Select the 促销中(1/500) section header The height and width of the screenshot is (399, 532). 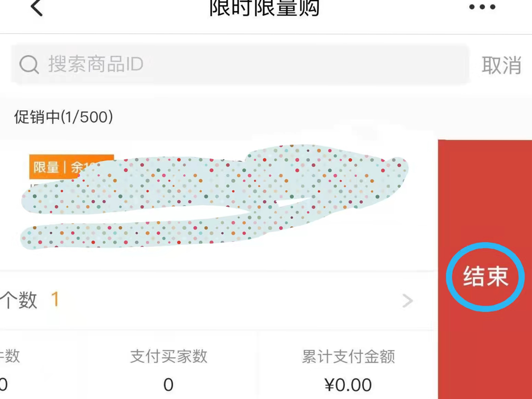click(64, 117)
